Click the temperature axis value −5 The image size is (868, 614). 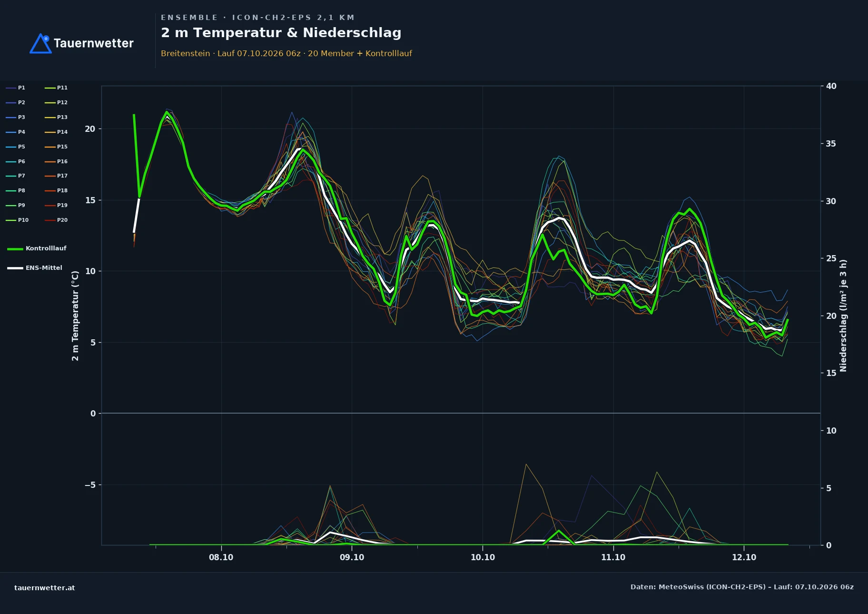(90, 485)
